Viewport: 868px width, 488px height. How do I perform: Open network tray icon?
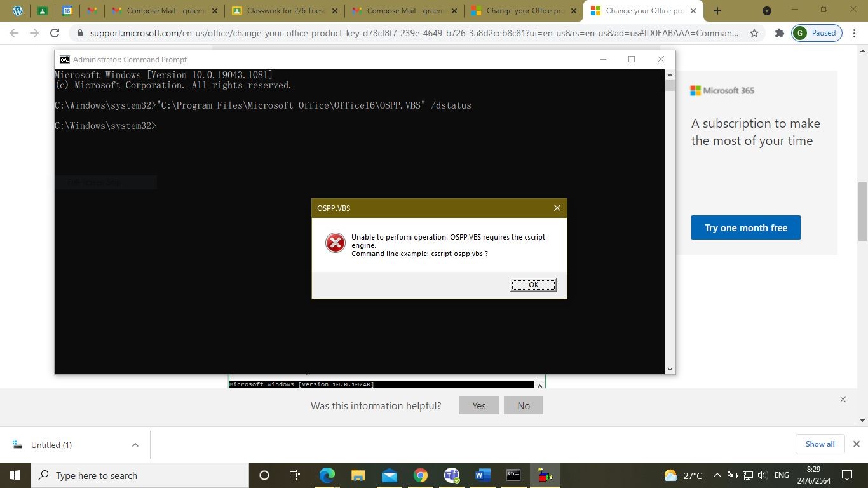point(747,475)
